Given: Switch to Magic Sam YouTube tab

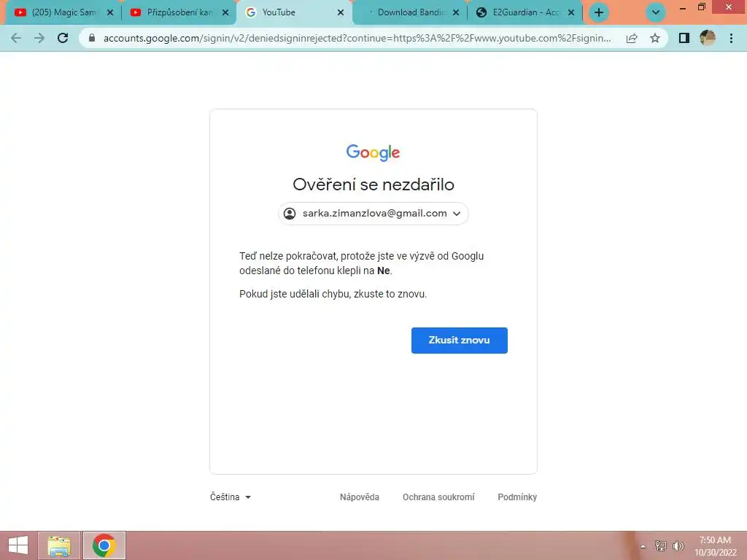Looking at the screenshot, I should pyautogui.click(x=64, y=12).
